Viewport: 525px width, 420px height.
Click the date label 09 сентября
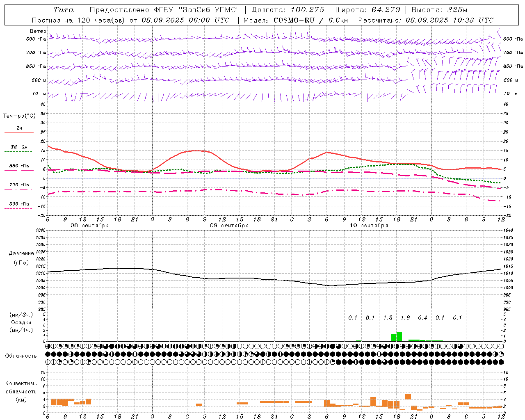[229, 226]
